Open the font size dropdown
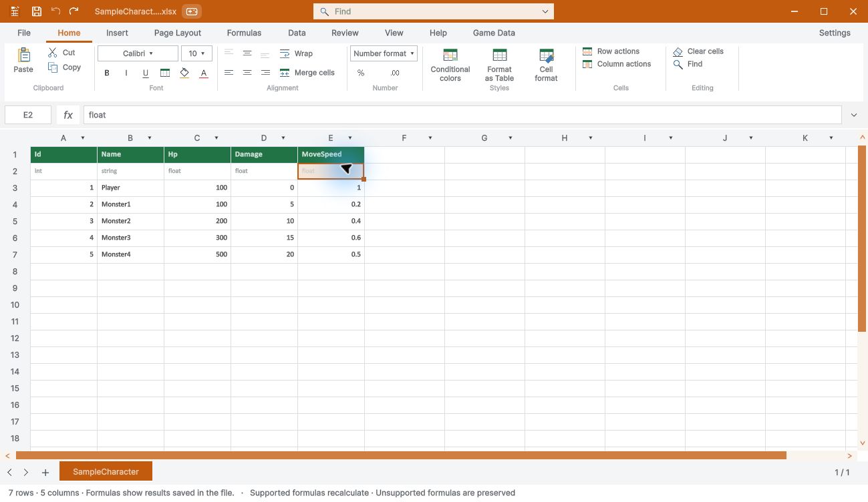868x502 pixels. point(196,53)
